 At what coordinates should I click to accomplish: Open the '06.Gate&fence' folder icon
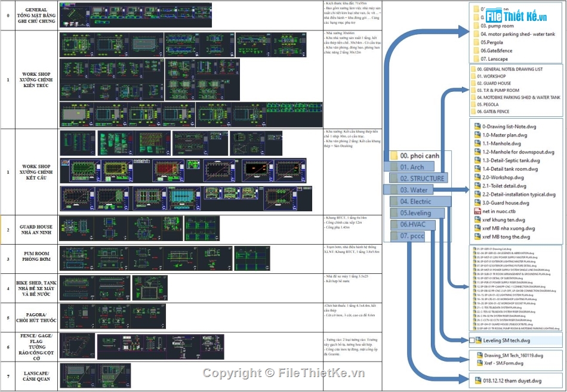[476, 51]
